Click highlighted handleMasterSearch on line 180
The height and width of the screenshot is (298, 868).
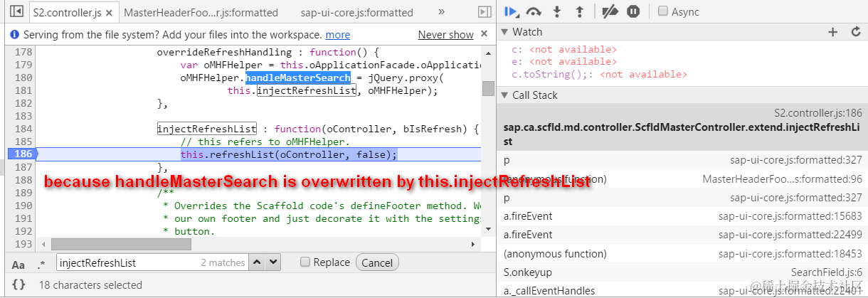coord(298,78)
